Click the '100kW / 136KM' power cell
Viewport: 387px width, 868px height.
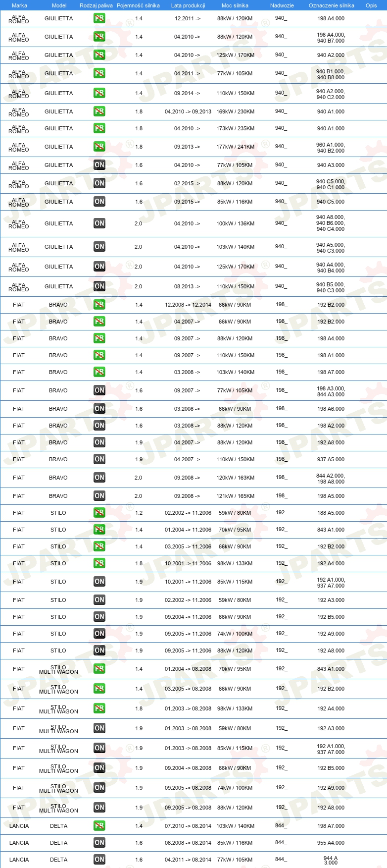pyautogui.click(x=235, y=223)
